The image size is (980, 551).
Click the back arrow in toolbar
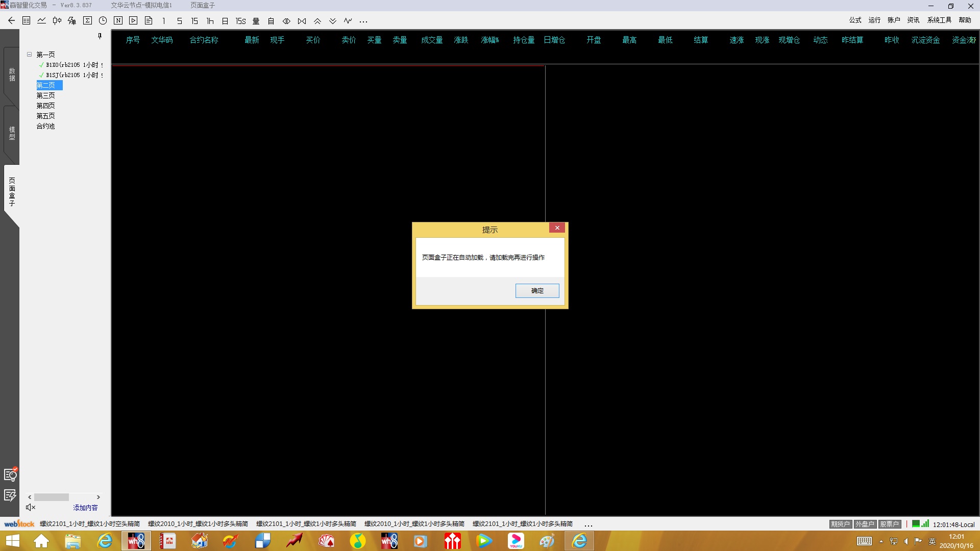point(11,21)
